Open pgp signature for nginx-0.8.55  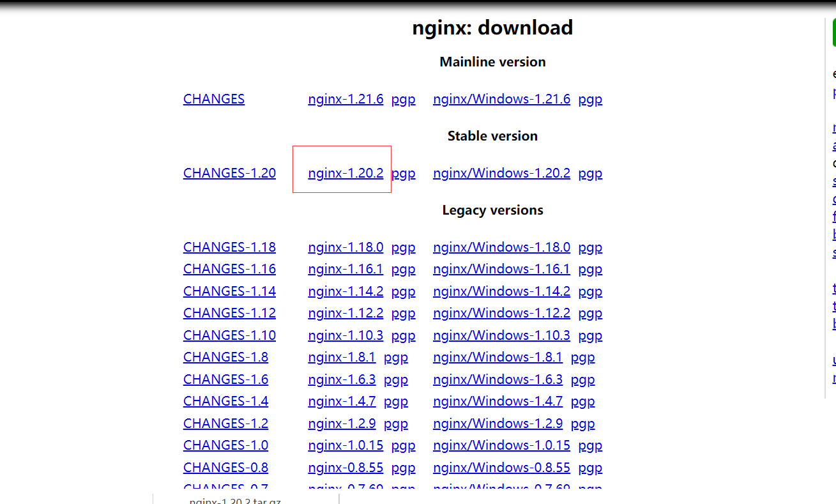[x=403, y=468]
